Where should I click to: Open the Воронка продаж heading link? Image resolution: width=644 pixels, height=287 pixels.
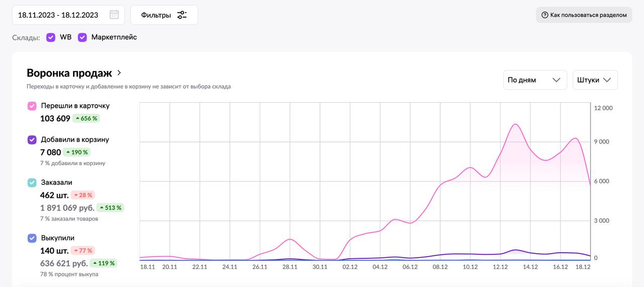coord(69,73)
